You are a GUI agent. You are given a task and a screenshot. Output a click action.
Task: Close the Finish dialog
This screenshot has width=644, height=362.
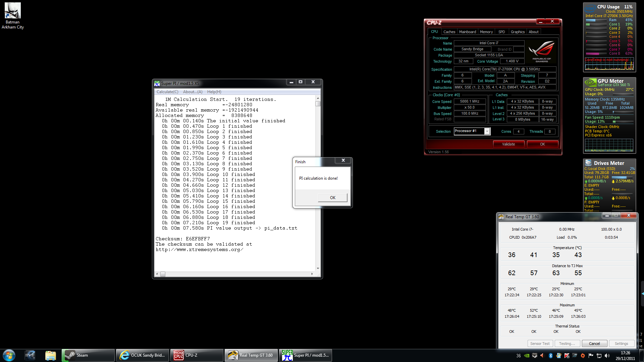pos(343,161)
